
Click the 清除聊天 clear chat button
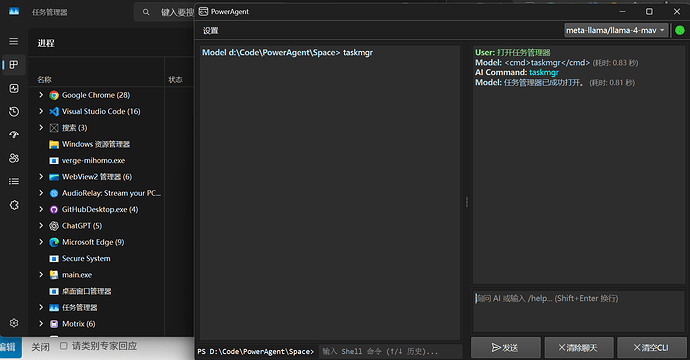(x=579, y=348)
